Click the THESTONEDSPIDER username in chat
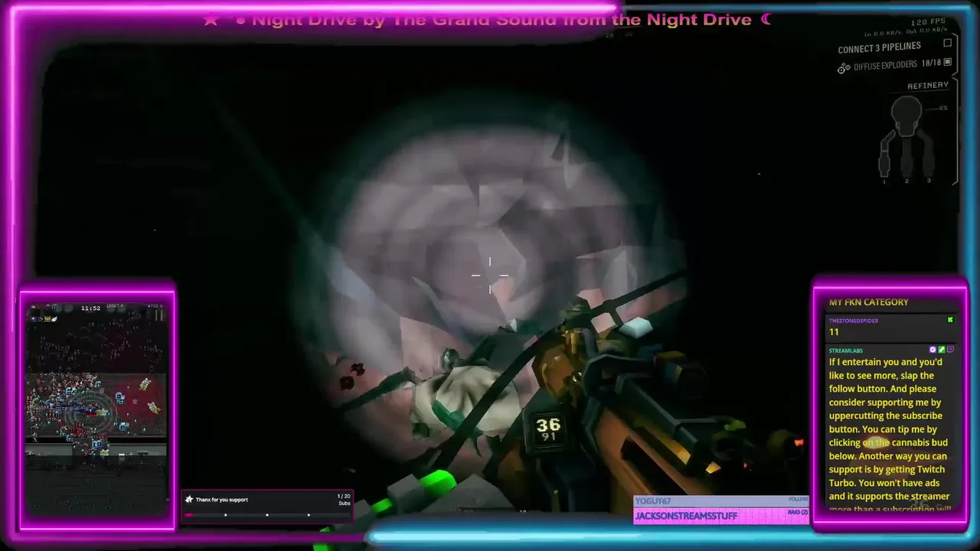The width and height of the screenshot is (980, 551). [853, 321]
